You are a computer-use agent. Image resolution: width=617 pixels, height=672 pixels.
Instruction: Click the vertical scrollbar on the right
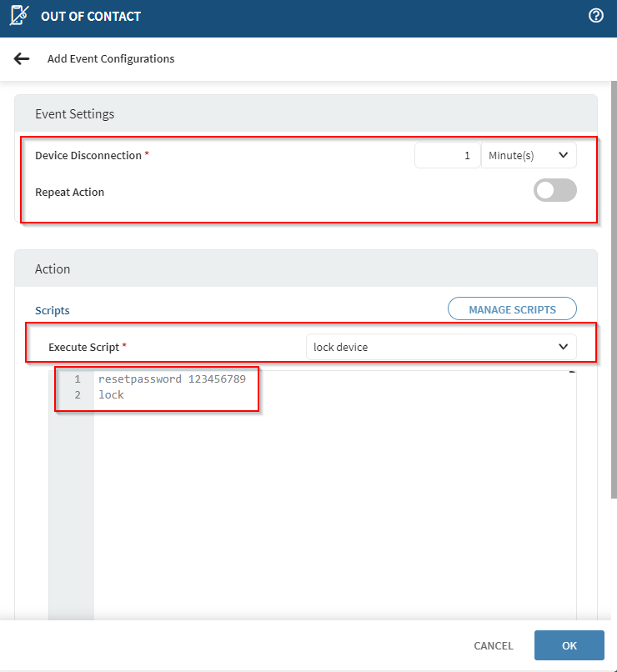coord(613,292)
